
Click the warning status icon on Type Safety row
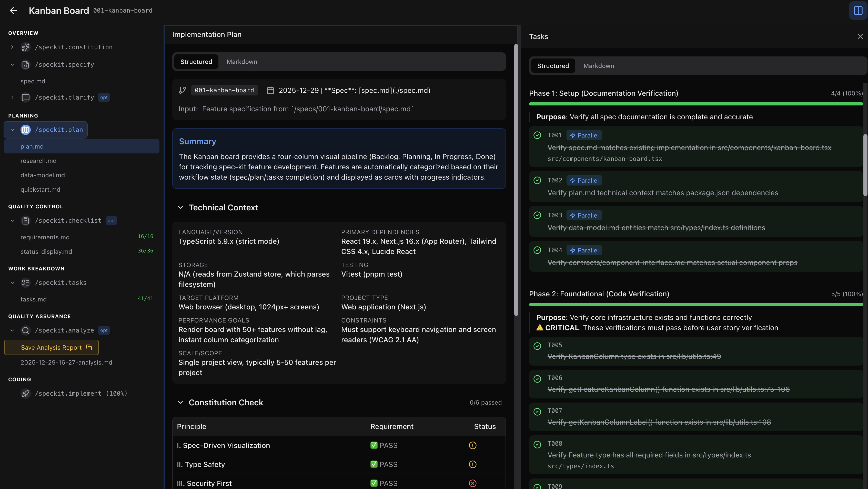473,464
